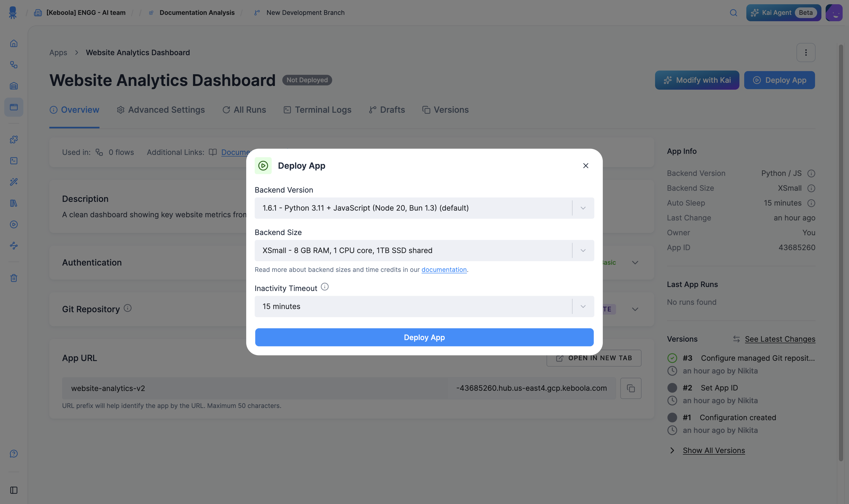Open the magic wand sidebar icon
The height and width of the screenshot is (504, 849).
14,182
